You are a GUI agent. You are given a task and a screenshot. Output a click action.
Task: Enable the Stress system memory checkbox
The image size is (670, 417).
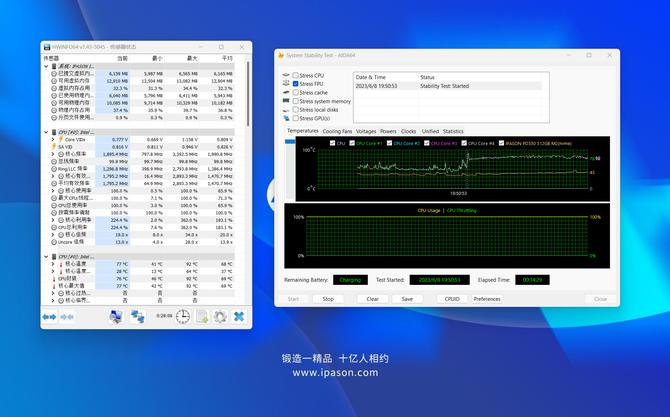[295, 101]
